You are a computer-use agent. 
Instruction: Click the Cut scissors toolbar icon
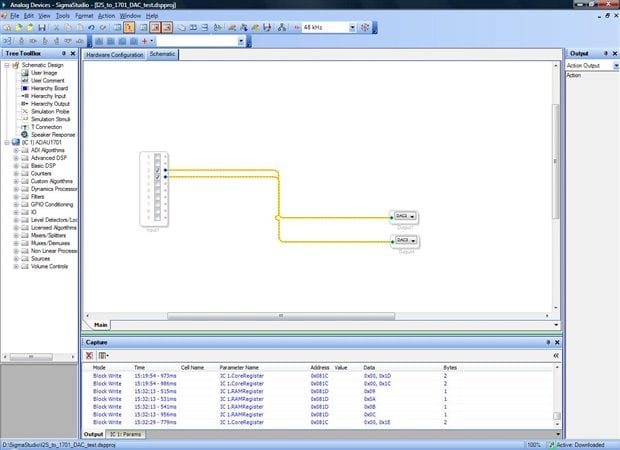tap(57, 27)
